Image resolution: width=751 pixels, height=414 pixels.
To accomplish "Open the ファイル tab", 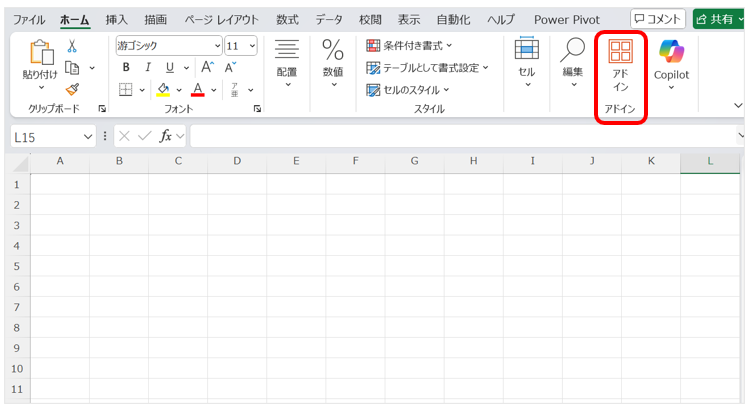I will click(x=29, y=20).
